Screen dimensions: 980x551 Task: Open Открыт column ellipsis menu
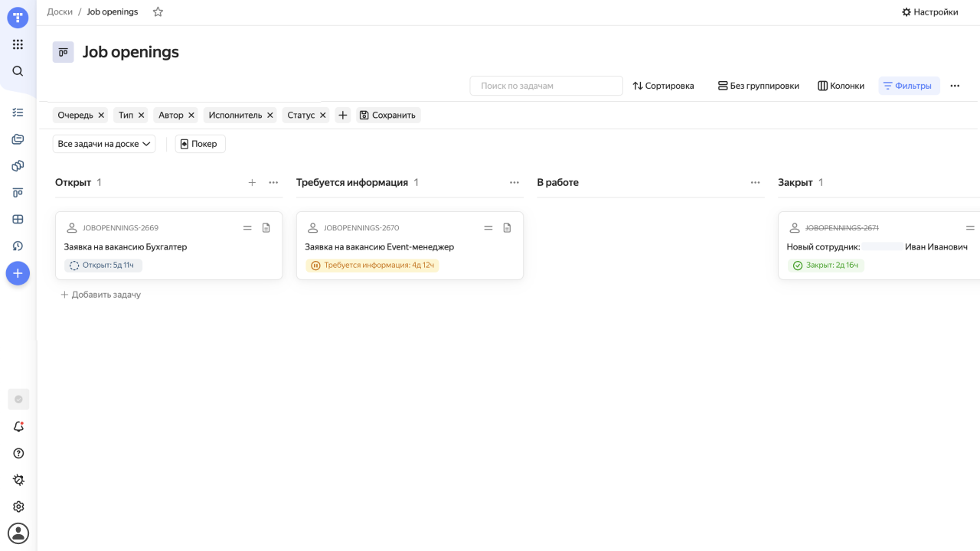(x=273, y=182)
